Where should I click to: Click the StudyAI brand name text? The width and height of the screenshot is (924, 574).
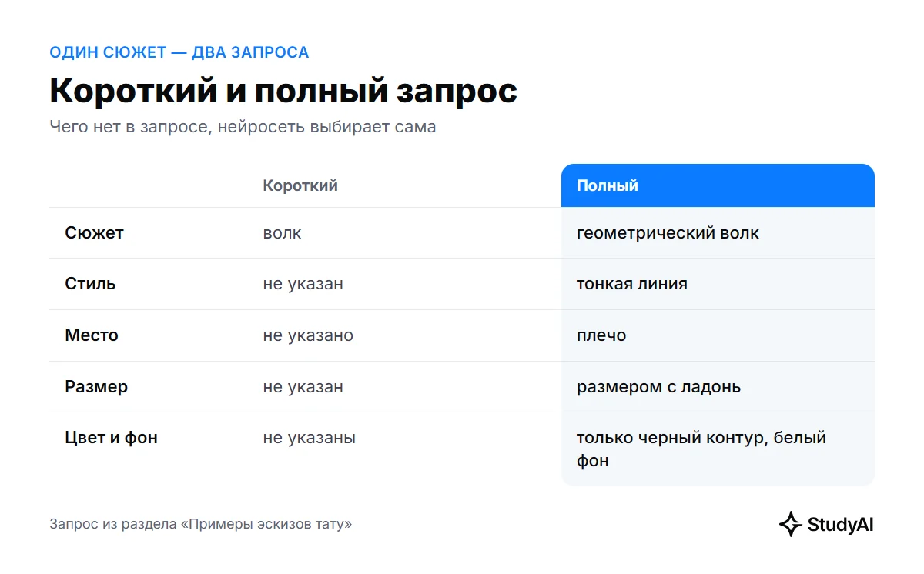841,525
